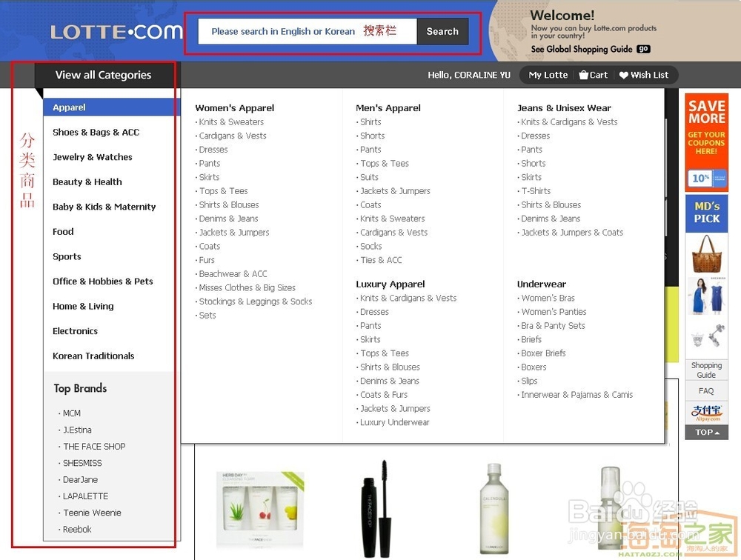Select Shoes & Bags & ACC category
The width and height of the screenshot is (741, 560).
click(x=96, y=133)
